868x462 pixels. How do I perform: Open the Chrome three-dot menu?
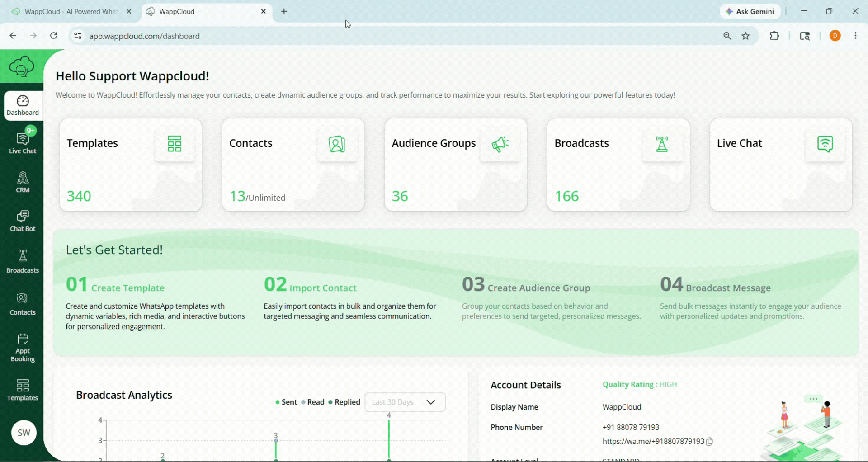(855, 36)
